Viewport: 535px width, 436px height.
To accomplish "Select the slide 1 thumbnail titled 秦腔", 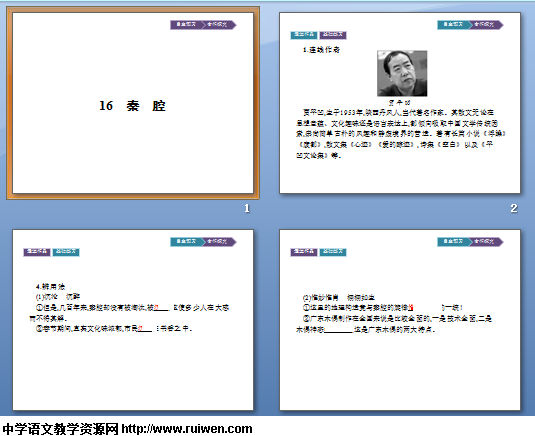I will coord(133,103).
